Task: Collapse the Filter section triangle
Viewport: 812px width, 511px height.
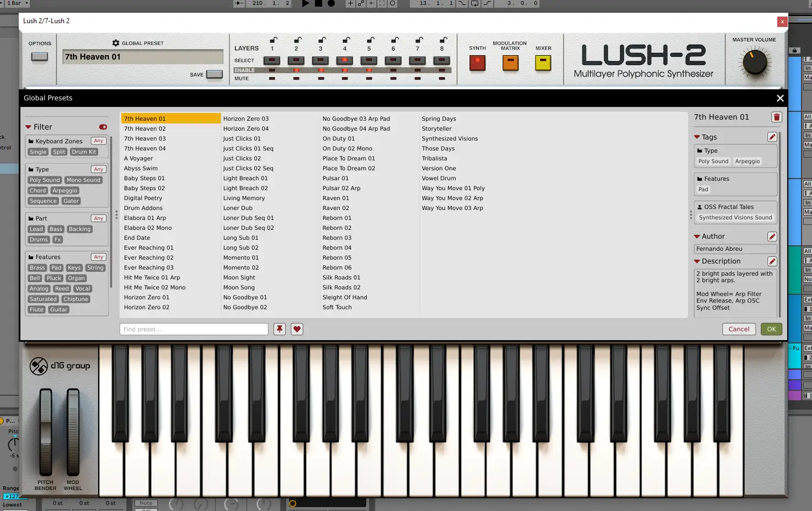Action: tap(28, 127)
